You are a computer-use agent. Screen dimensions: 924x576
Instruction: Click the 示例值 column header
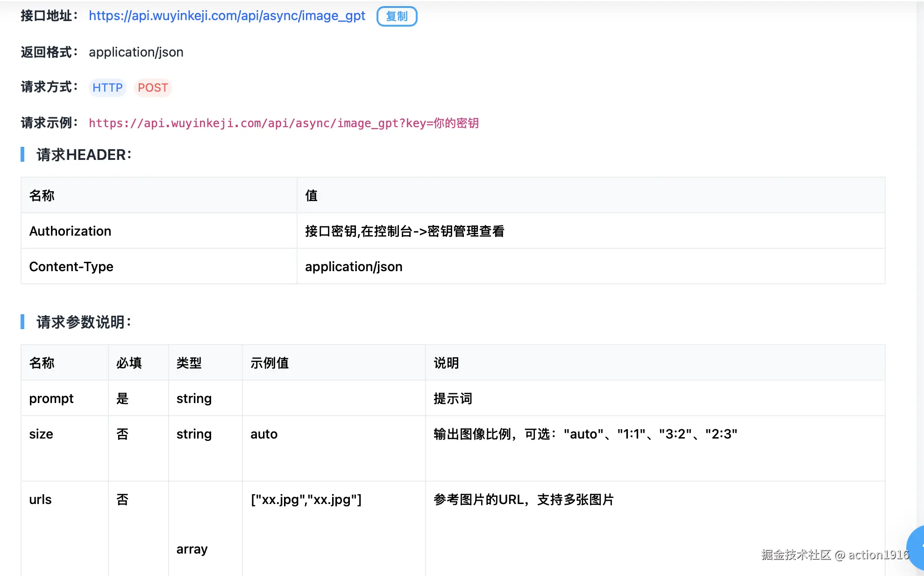[270, 363]
